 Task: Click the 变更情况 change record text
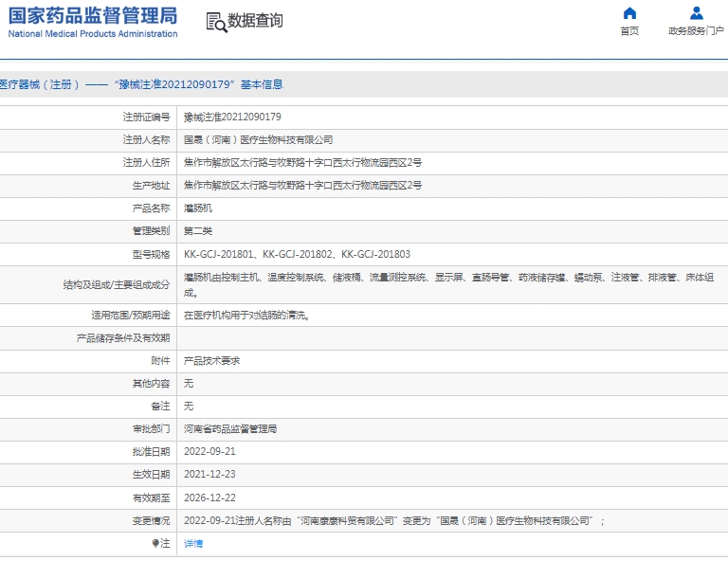click(394, 520)
